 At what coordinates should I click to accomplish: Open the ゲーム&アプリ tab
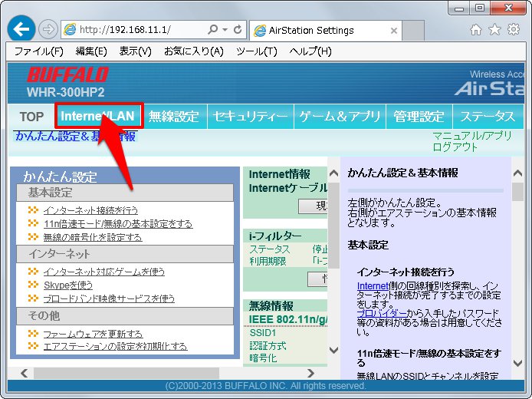340,117
